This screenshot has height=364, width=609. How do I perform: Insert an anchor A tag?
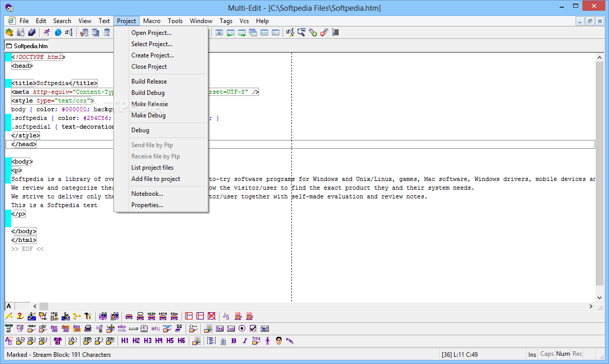(x=73, y=341)
